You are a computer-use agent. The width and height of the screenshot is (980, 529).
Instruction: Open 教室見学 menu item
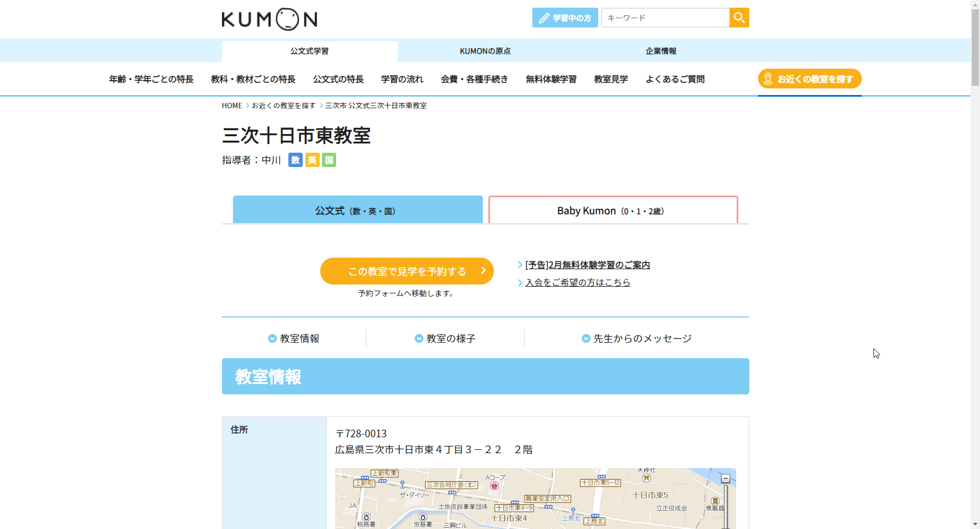point(611,79)
